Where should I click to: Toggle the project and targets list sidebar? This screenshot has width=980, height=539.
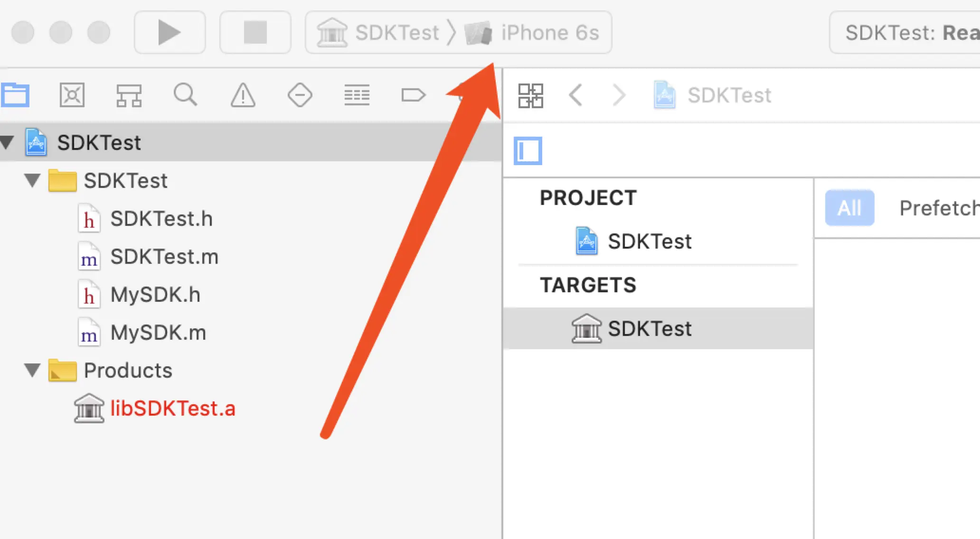(x=528, y=151)
